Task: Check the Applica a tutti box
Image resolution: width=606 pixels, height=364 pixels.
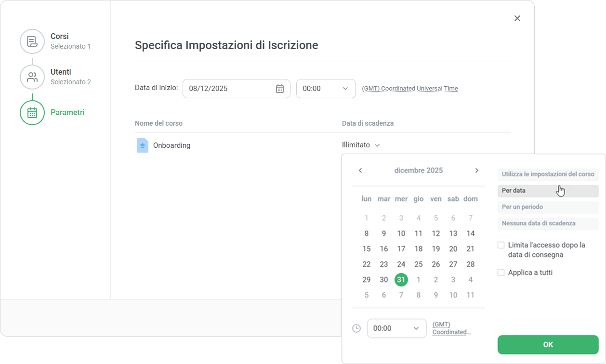Action: 501,273
